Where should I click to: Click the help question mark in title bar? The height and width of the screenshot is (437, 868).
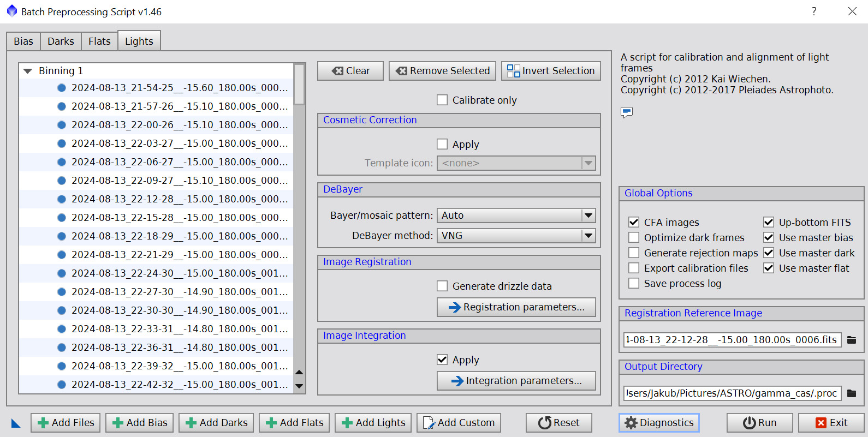coord(814,11)
